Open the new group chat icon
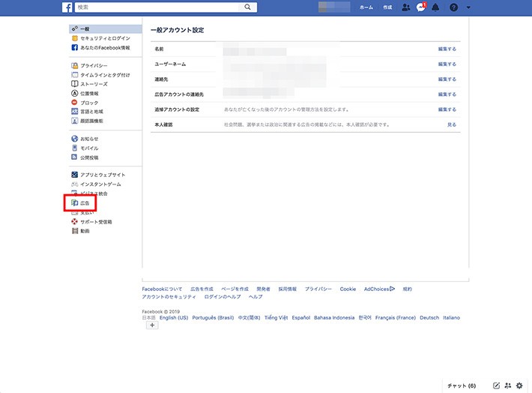Image resolution: width=532 pixels, height=393 pixels. [x=508, y=385]
